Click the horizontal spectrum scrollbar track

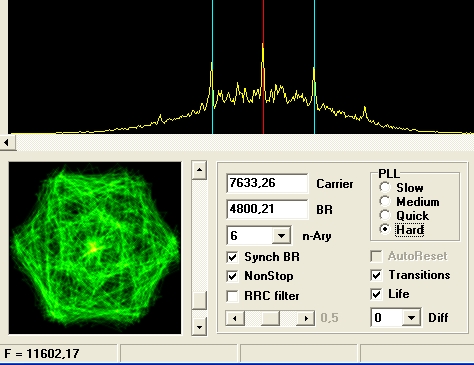point(245,143)
